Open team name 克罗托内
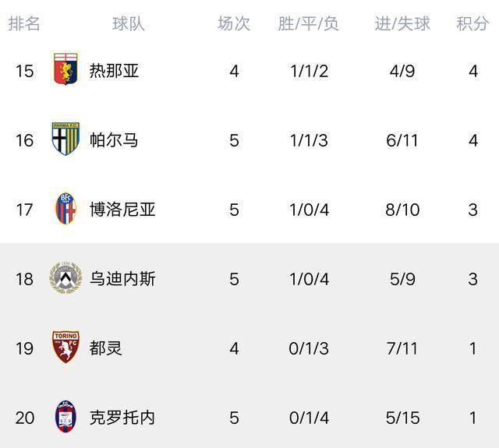 click(x=123, y=418)
